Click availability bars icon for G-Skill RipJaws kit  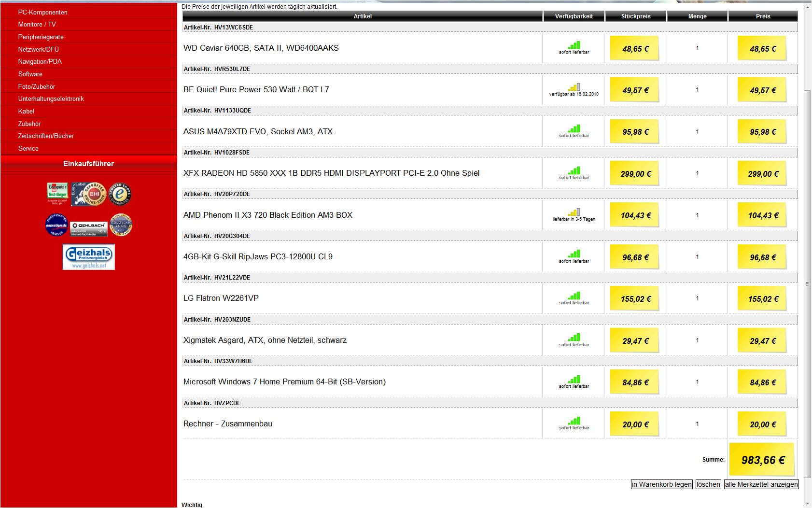coord(574,254)
